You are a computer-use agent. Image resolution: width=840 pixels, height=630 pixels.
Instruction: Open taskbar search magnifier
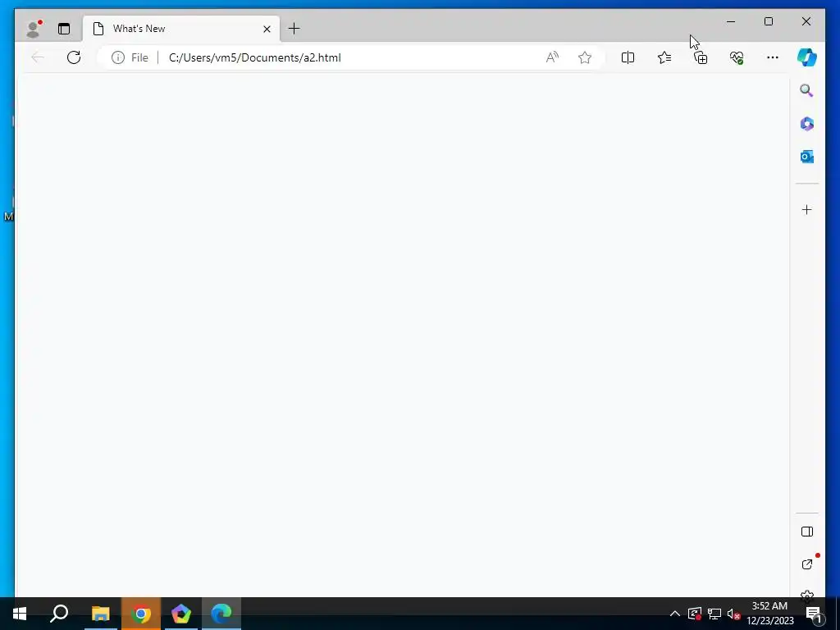(x=59, y=614)
